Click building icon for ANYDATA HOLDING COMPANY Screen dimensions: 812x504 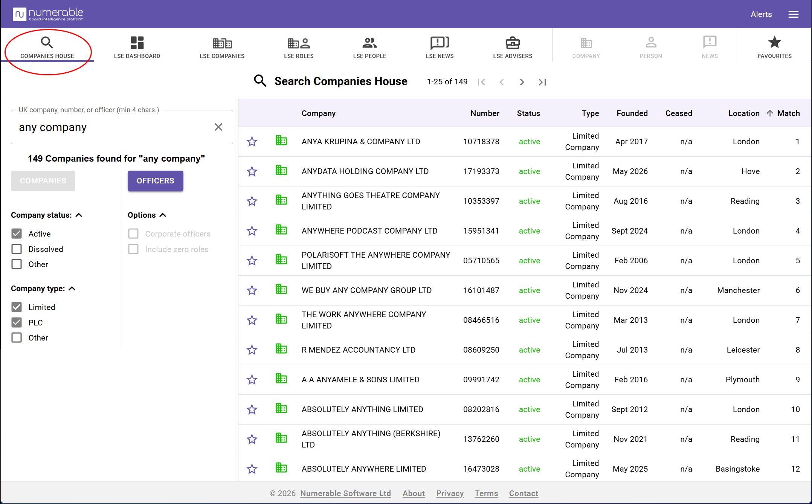pyautogui.click(x=281, y=171)
